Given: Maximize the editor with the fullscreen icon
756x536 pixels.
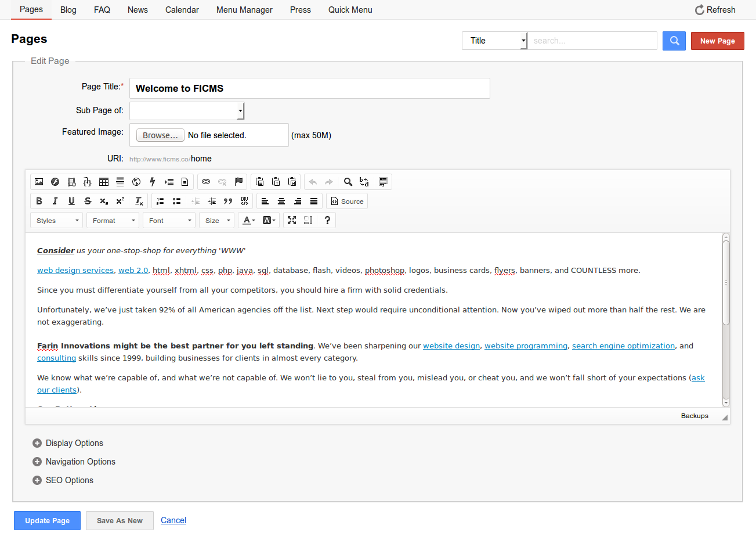Looking at the screenshot, I should pos(292,221).
